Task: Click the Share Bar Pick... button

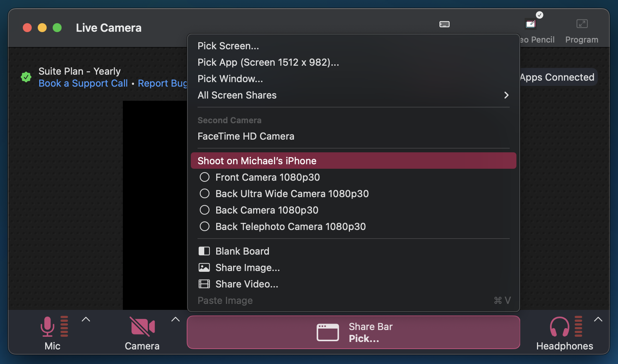Action: click(x=353, y=332)
